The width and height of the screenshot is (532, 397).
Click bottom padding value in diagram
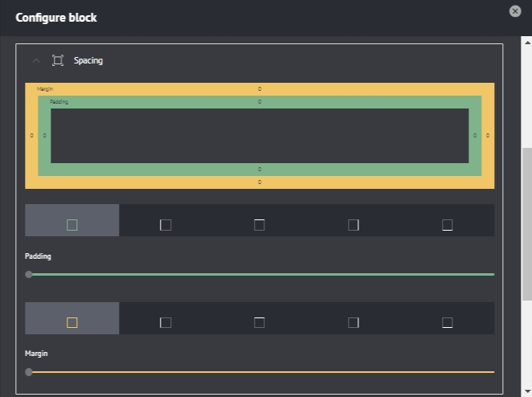click(260, 170)
